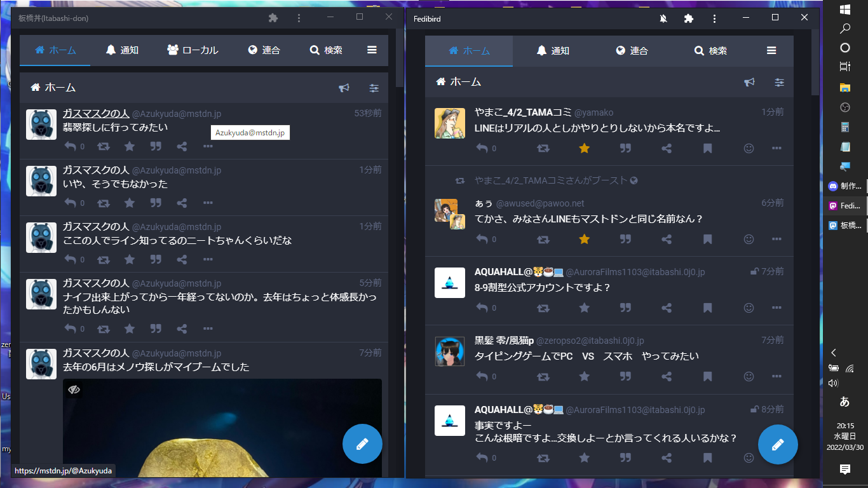Share the 8-9割型公式アカウント post
The image size is (868, 488).
pos(667,308)
